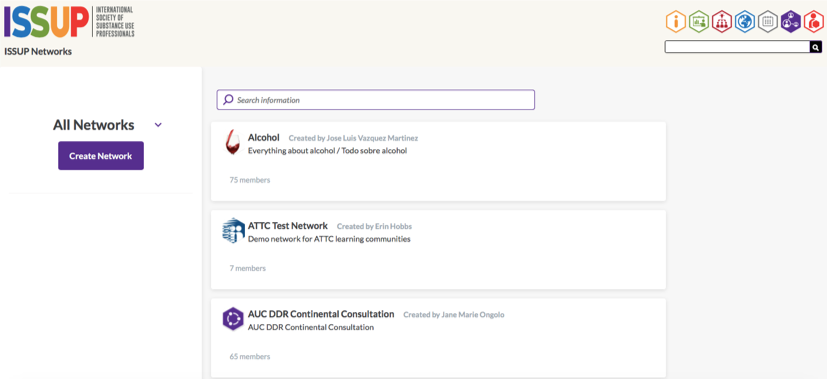Open the purple networks hexagon icon
The image size is (827, 379).
coord(791,22)
